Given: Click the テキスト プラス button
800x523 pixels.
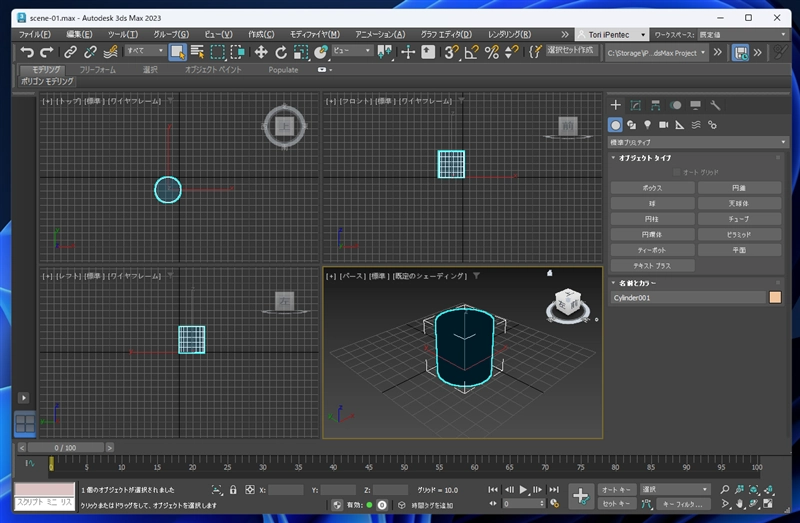Looking at the screenshot, I should pos(652,266).
